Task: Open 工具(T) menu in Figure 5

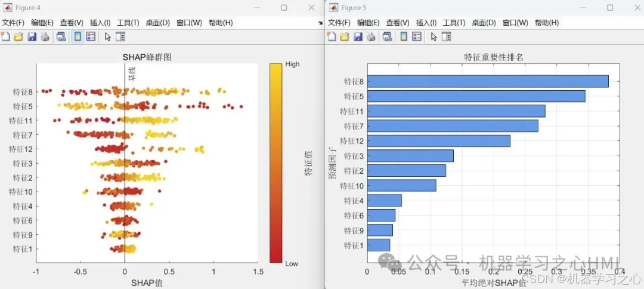Action: [454, 23]
